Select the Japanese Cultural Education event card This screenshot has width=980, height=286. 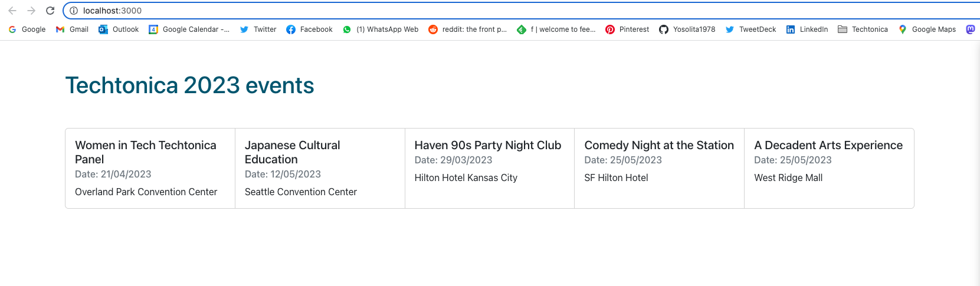[x=320, y=168]
